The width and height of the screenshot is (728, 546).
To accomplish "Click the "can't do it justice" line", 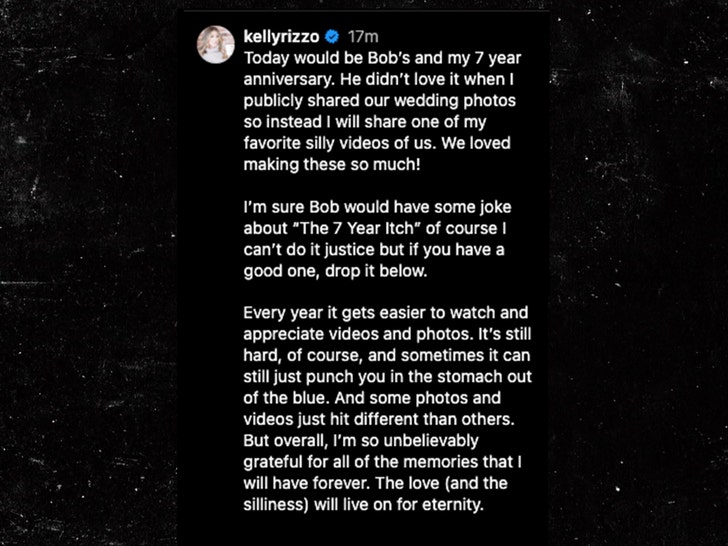I will (372, 254).
